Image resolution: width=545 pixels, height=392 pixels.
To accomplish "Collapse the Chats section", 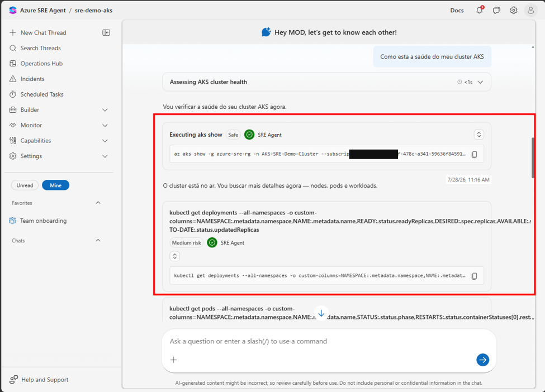I will pos(98,240).
